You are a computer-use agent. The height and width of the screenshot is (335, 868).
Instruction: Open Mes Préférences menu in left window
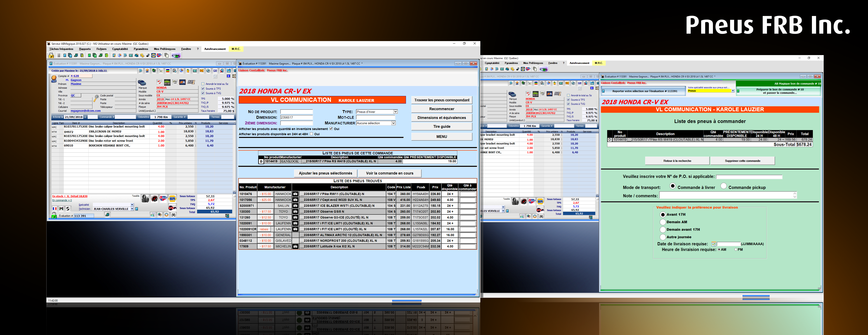point(164,49)
